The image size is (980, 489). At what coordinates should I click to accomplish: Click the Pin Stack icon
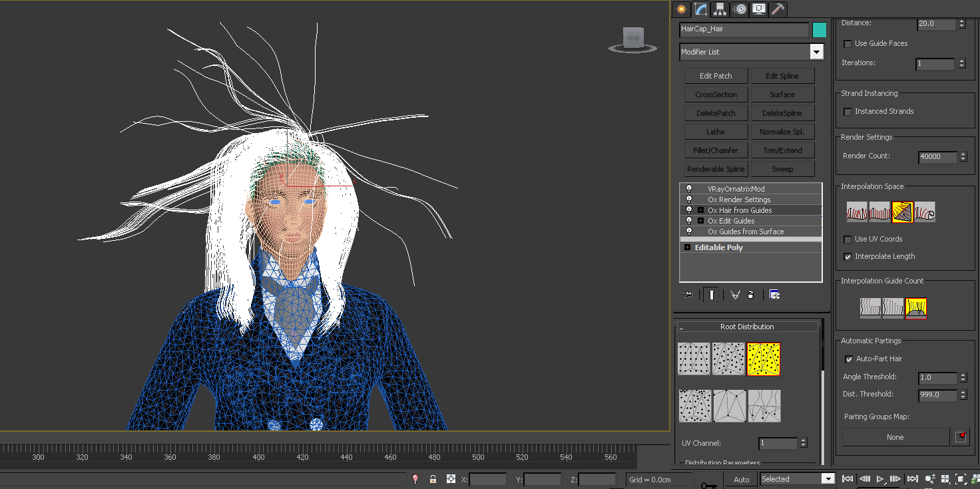(x=688, y=294)
